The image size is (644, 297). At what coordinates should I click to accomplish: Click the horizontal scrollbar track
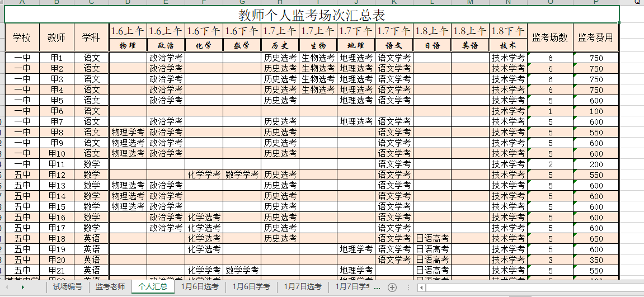[x=534, y=287]
